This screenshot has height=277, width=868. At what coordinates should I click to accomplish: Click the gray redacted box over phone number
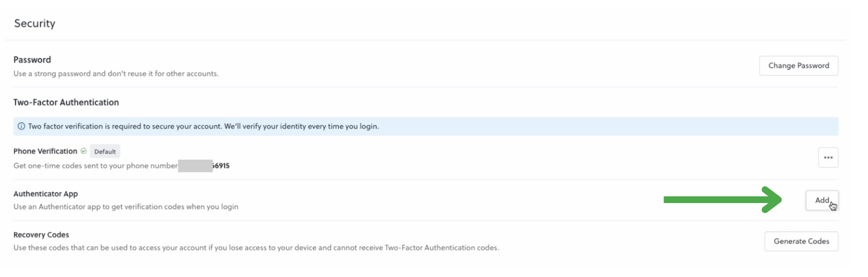[x=195, y=166]
